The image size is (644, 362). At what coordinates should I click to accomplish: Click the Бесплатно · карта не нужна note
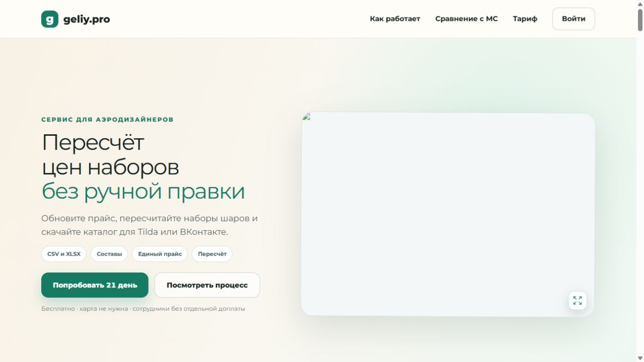tap(143, 309)
